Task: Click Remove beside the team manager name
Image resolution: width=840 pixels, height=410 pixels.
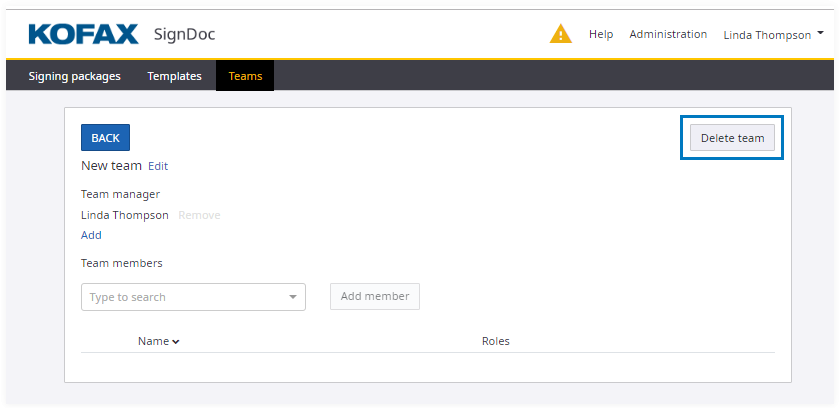Action: 199,215
